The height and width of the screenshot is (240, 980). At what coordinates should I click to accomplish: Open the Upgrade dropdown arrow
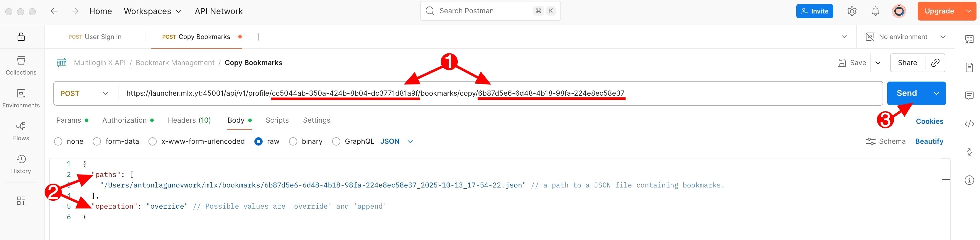tap(968, 11)
